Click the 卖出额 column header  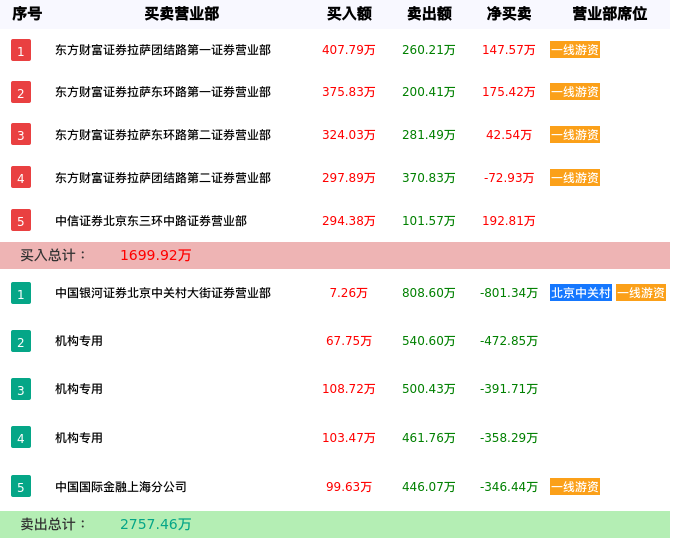pos(429,14)
